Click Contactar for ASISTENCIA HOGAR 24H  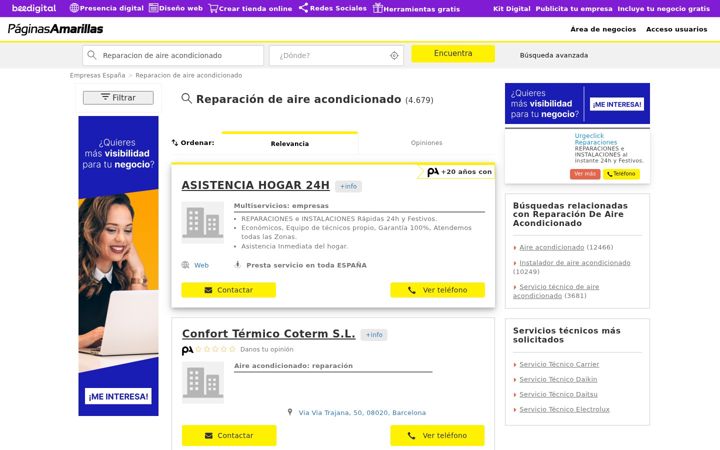[x=229, y=290]
